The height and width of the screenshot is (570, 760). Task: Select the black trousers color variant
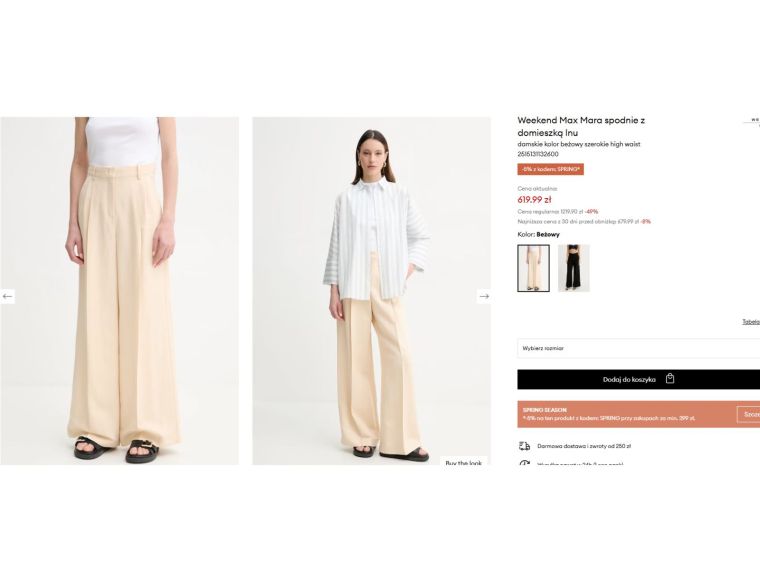pos(573,268)
